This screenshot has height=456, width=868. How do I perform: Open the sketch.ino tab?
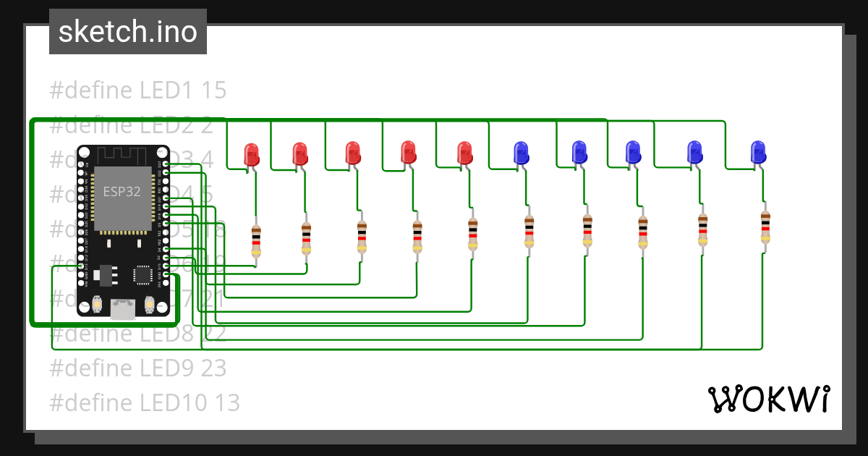pos(128,32)
